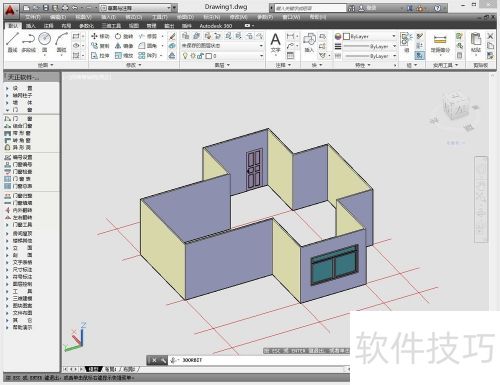The height and width of the screenshot is (385, 500).
Task: Click the close X button on command line
Action: point(154,360)
